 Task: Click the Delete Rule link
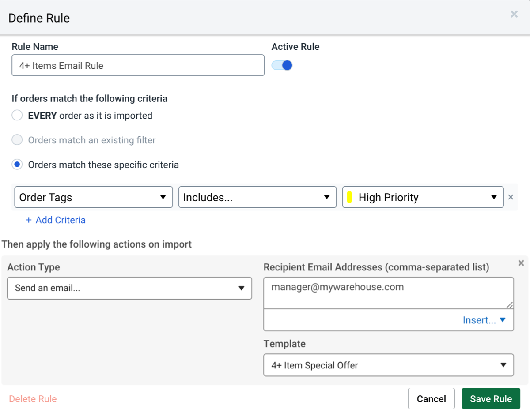pyautogui.click(x=33, y=399)
